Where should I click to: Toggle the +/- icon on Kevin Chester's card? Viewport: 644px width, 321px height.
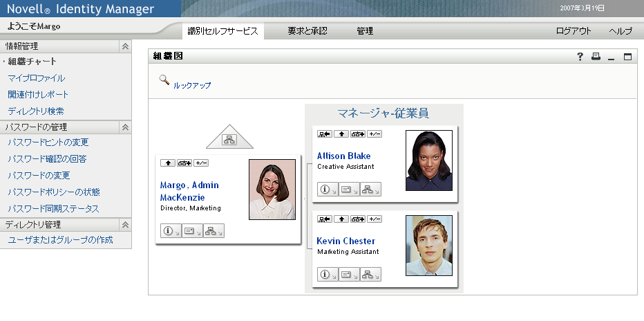point(374,219)
